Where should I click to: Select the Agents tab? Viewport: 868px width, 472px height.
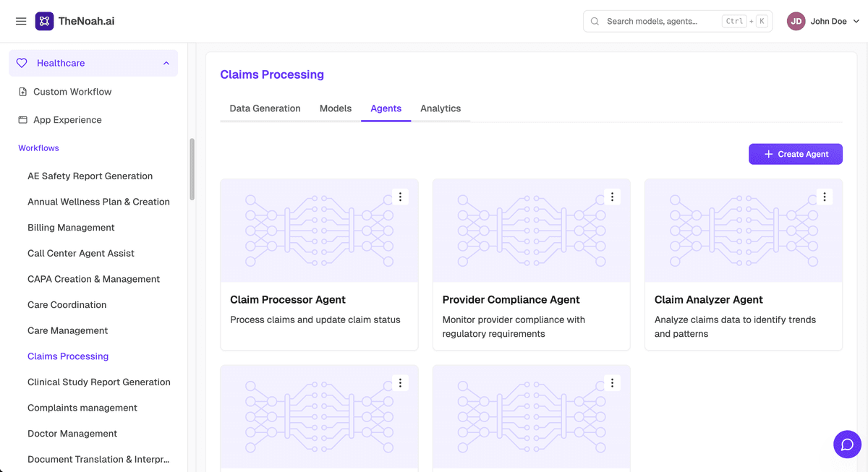point(386,108)
